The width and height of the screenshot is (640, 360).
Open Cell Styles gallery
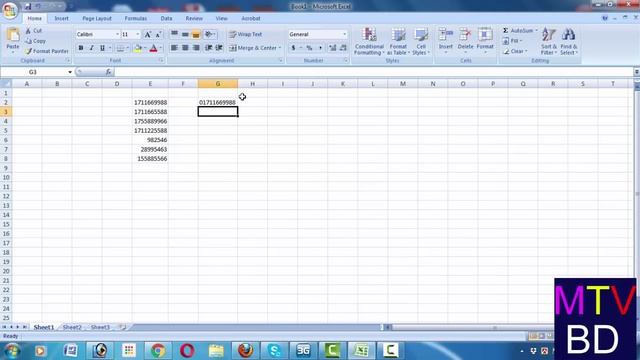point(420,41)
